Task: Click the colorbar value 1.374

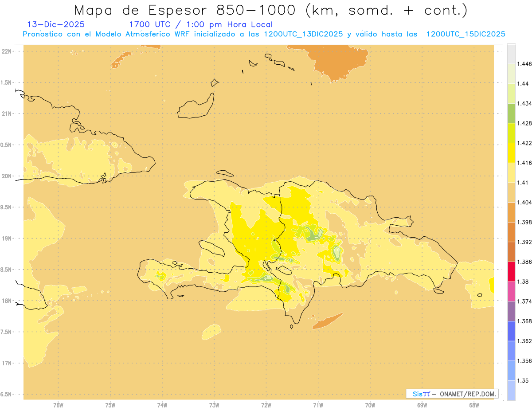Action: [524, 301]
